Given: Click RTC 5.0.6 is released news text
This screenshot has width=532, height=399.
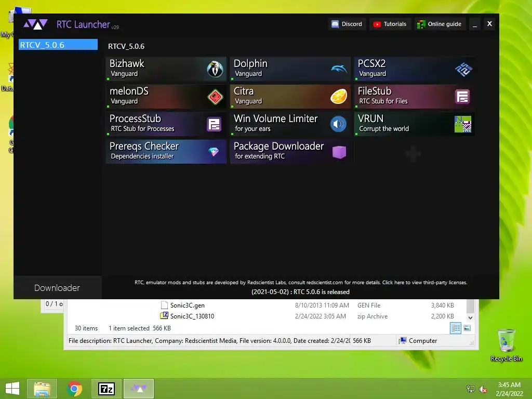Looking at the screenshot, I should 300,292.
